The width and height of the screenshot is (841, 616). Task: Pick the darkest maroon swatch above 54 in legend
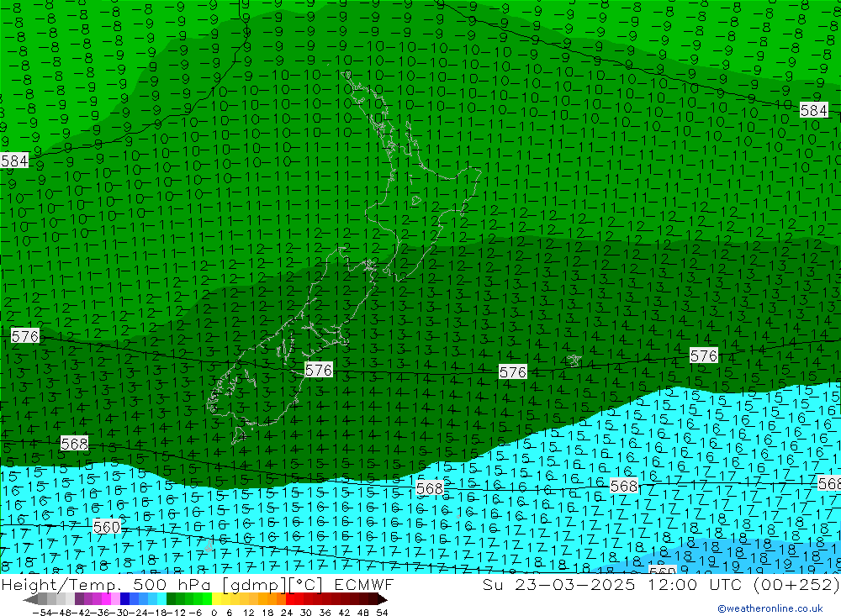click(x=373, y=599)
